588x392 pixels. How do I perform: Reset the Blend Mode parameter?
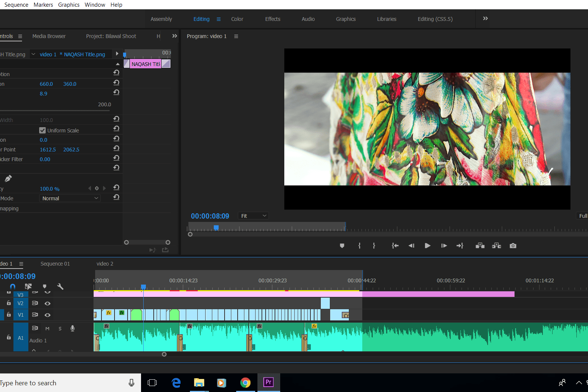116,197
